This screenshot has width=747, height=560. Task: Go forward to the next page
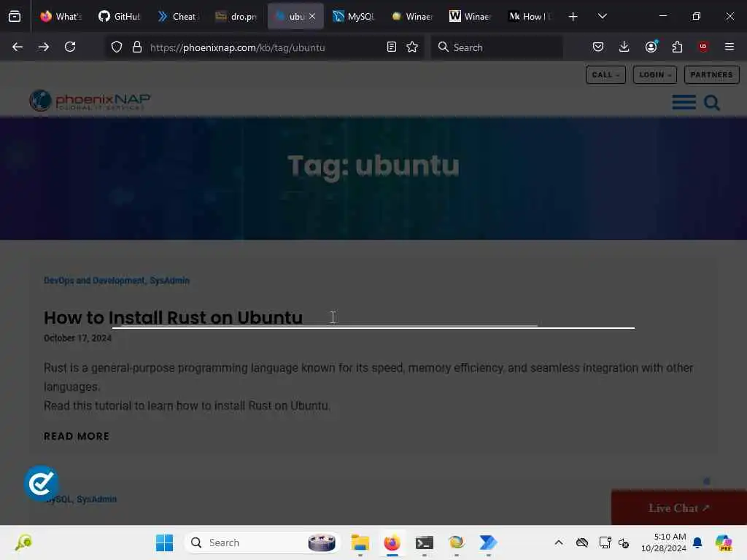click(44, 47)
